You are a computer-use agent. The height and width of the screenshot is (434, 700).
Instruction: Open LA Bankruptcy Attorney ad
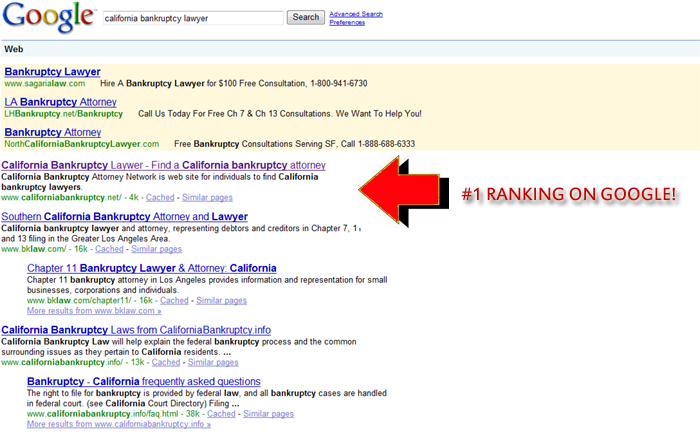point(60,102)
